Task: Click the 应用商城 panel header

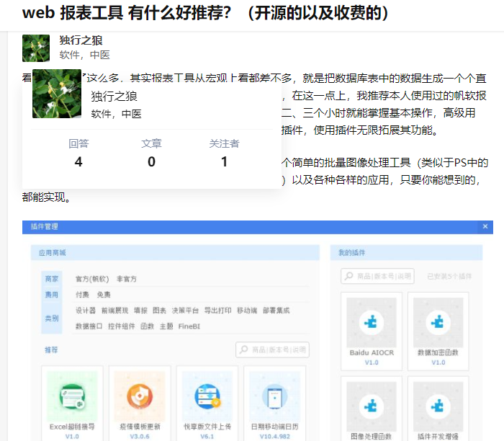Action: tap(175, 252)
